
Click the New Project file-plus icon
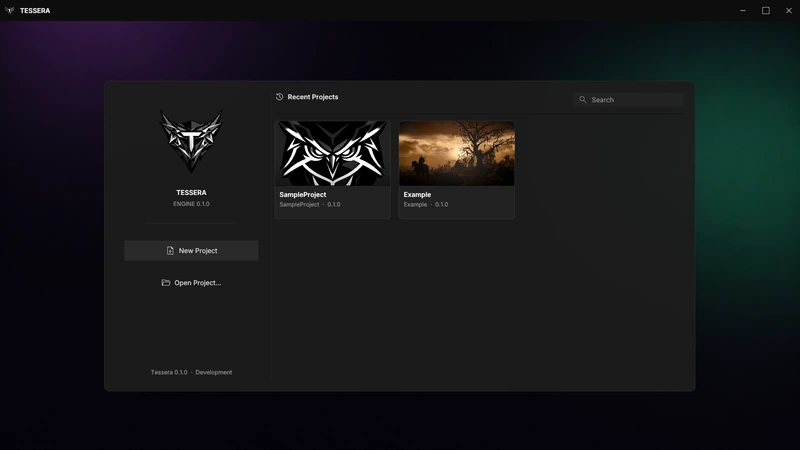(170, 251)
